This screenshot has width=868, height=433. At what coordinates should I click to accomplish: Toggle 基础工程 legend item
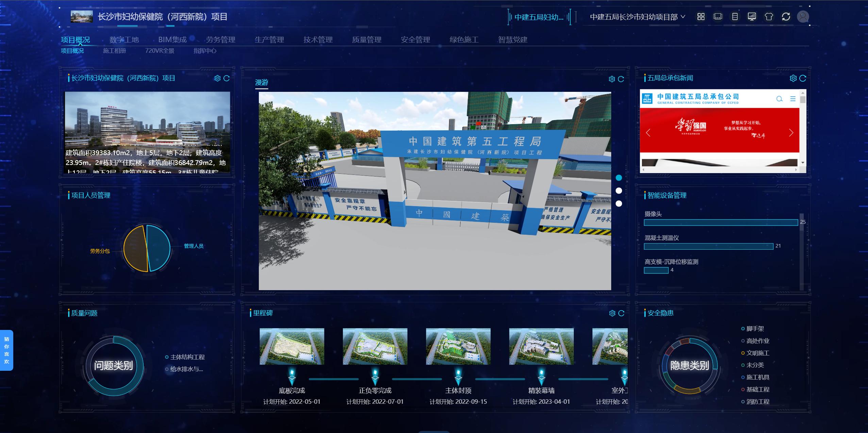(755, 389)
